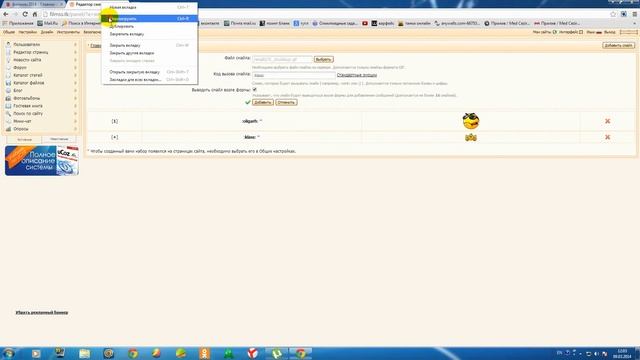Click the Каталог файлов sidebar icon
Viewport: 640px width, 360px height.
(8, 83)
